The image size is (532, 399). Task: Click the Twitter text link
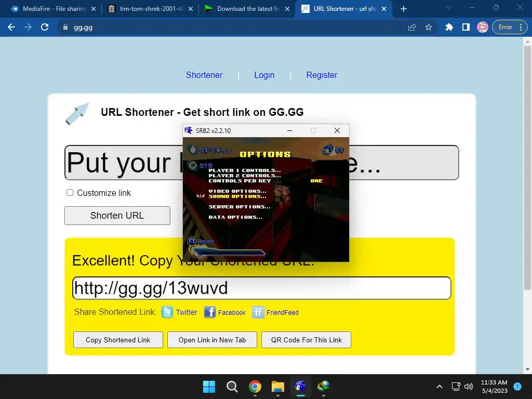tap(187, 312)
